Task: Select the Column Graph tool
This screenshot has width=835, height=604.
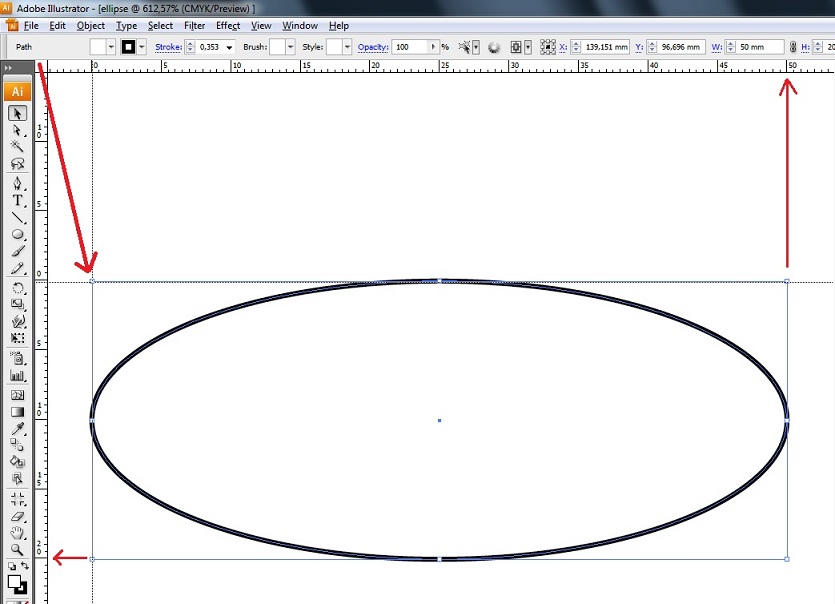Action: tap(17, 376)
